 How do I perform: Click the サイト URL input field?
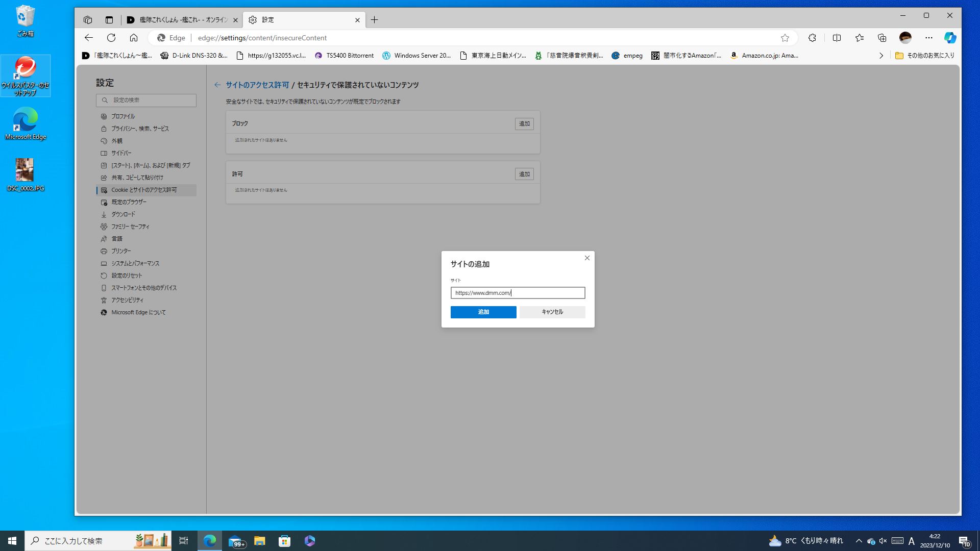click(518, 293)
